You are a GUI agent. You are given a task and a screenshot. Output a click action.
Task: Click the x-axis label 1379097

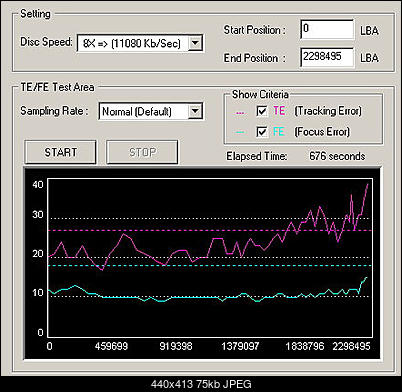240,346
